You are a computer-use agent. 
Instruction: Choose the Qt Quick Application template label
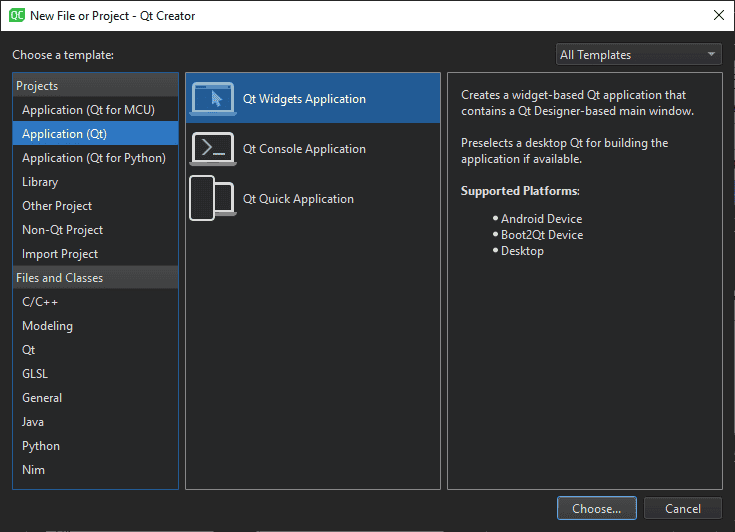[x=298, y=199]
